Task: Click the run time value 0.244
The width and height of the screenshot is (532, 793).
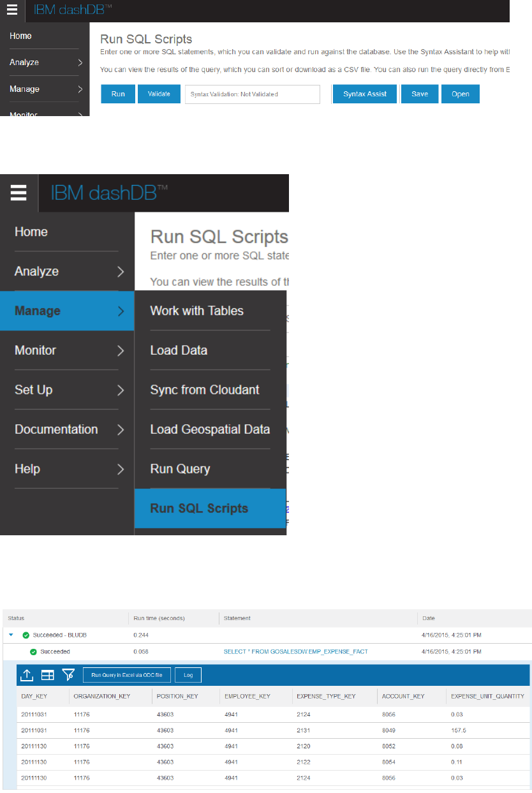Action: [140, 635]
